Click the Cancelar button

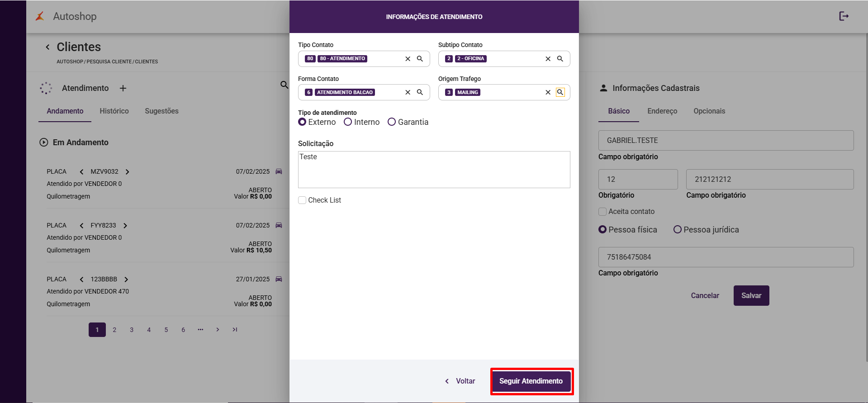pyautogui.click(x=705, y=296)
